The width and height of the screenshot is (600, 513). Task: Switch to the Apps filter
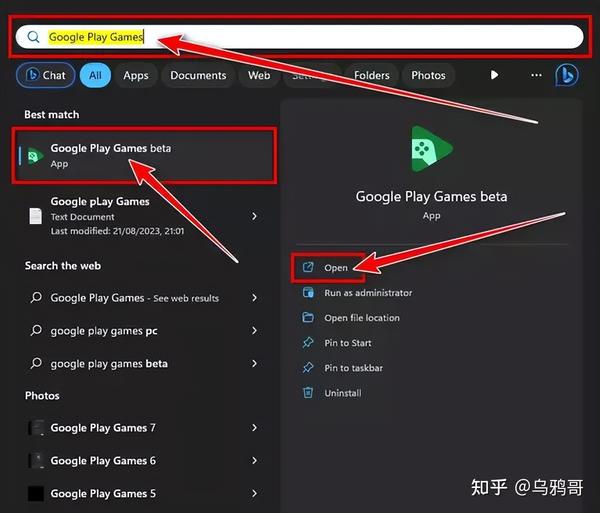(136, 75)
